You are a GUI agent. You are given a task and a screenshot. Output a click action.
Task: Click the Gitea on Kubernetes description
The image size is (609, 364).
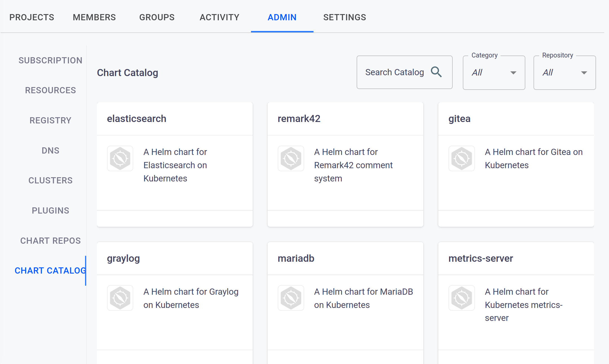534,158
